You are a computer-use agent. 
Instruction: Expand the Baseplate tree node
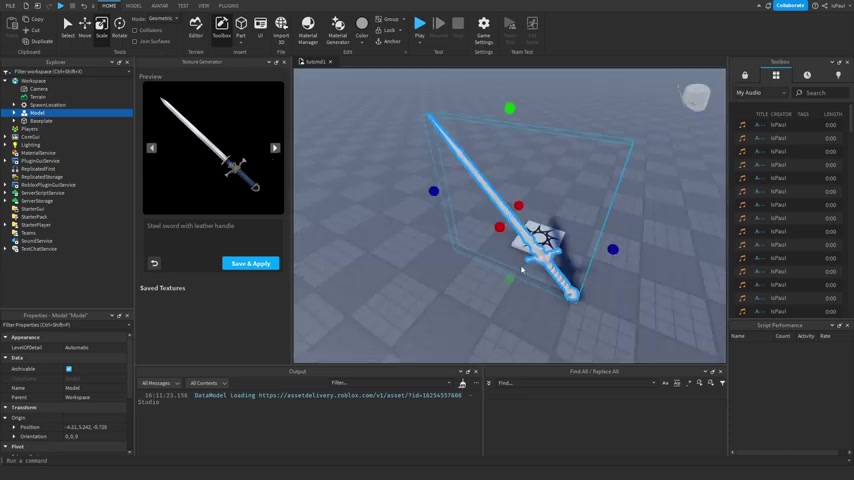(14, 121)
